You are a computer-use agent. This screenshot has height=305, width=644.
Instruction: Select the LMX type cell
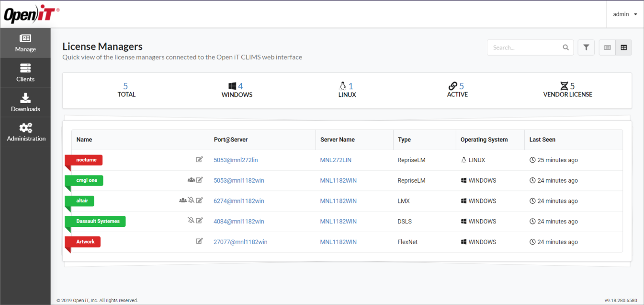click(404, 201)
